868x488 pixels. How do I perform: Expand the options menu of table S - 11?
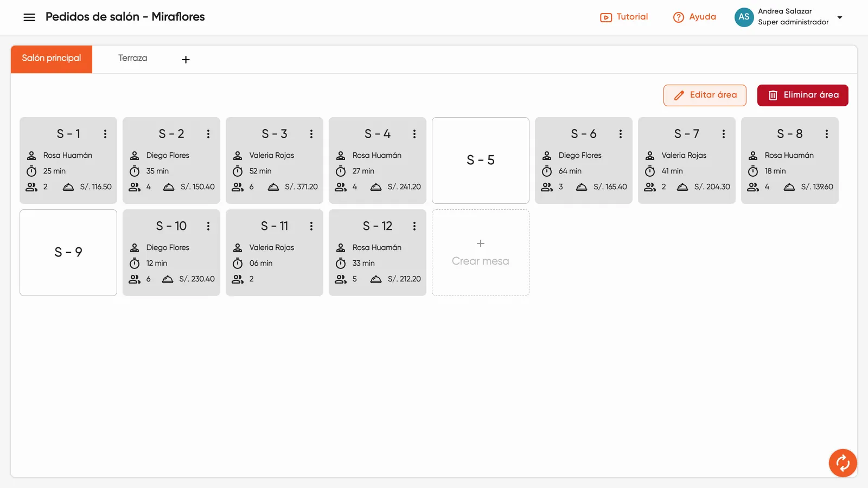pyautogui.click(x=311, y=226)
